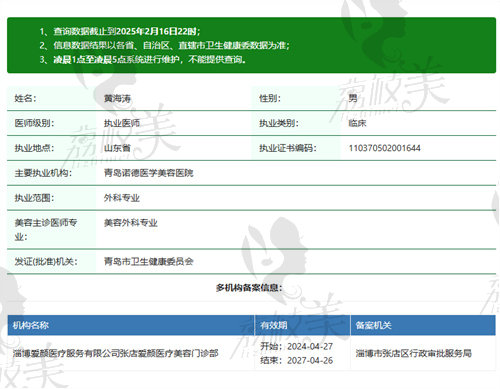The width and height of the screenshot is (500, 389).
Task: Click the end date '结束: 2027-04-26'
Action: coord(297,360)
